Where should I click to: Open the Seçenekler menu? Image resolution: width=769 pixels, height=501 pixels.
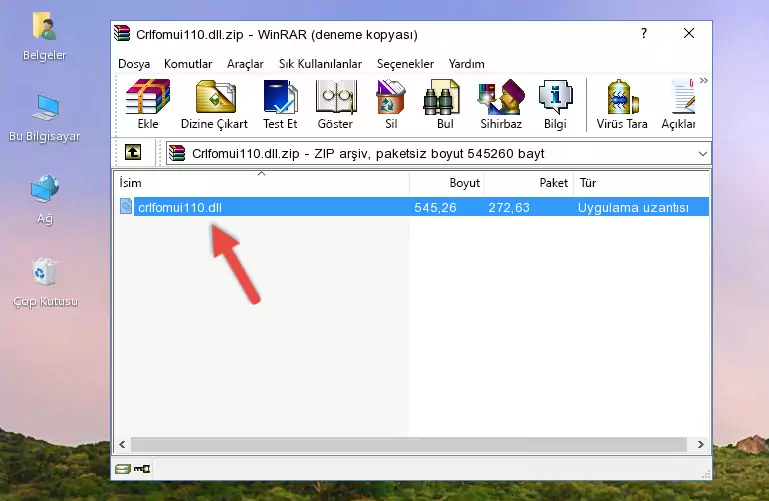405,64
